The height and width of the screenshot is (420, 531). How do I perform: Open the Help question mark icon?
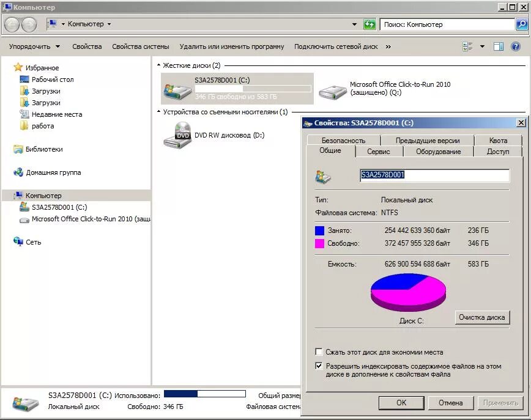point(516,46)
